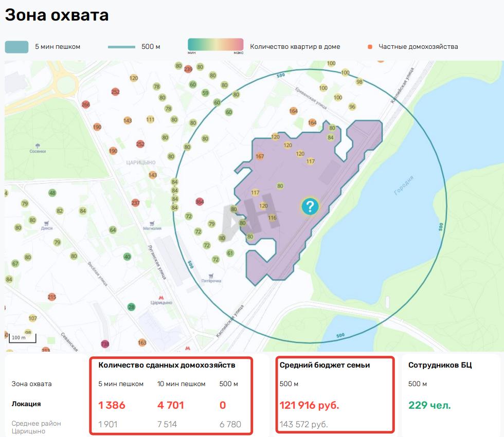Select the red 364 apartments marker

[200, 202]
